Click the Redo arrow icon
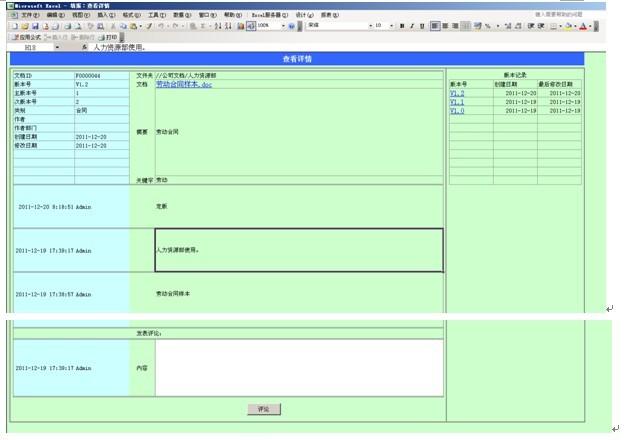 coord(175,26)
